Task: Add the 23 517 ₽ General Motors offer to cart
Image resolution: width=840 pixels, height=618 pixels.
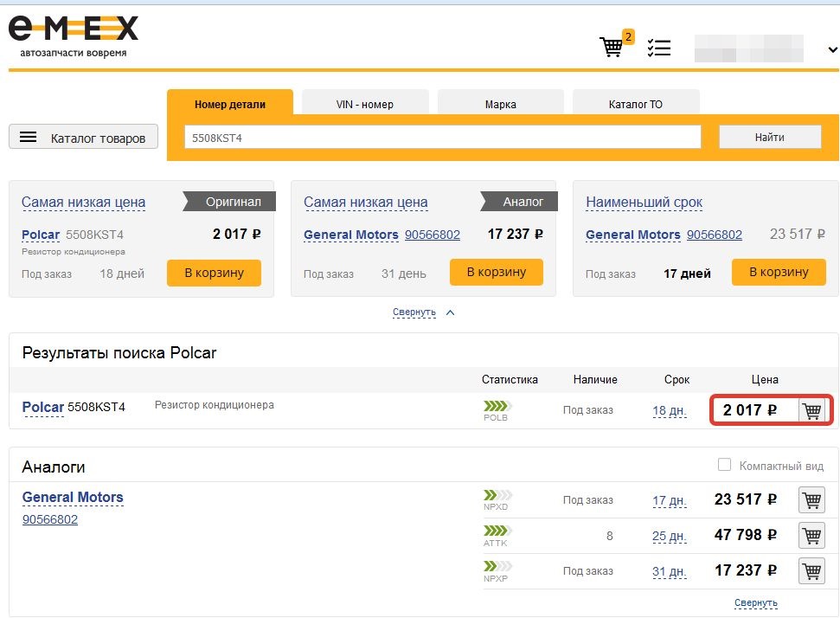Action: point(811,499)
